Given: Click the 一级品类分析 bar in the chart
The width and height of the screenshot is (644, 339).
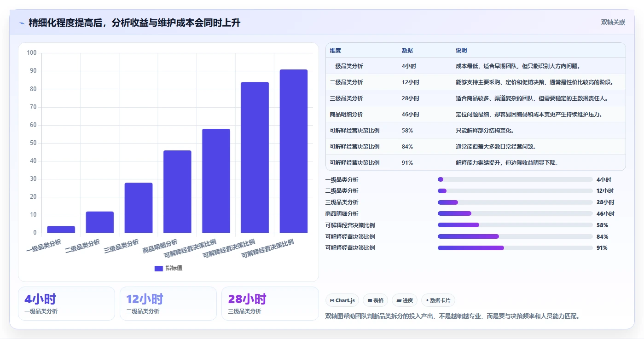Looking at the screenshot, I should [x=61, y=229].
